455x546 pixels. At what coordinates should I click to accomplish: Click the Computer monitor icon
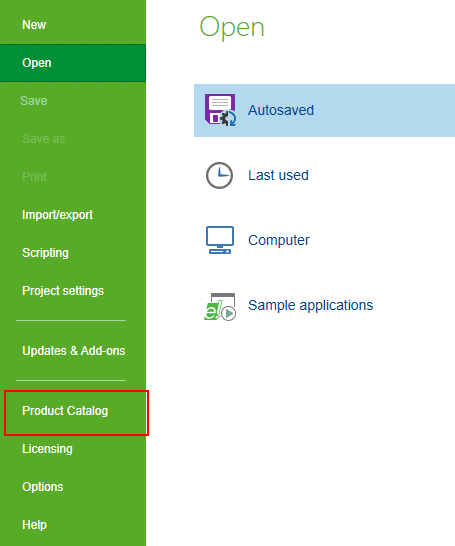pos(220,240)
